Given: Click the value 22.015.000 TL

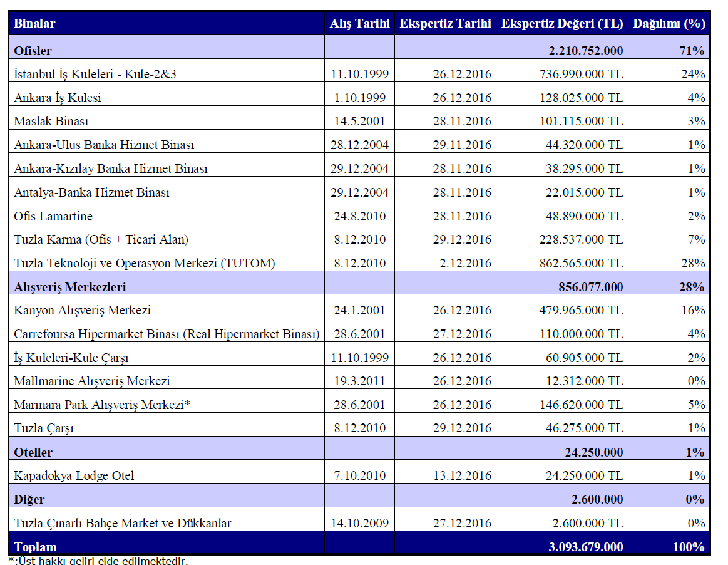Looking at the screenshot, I should point(585,192).
